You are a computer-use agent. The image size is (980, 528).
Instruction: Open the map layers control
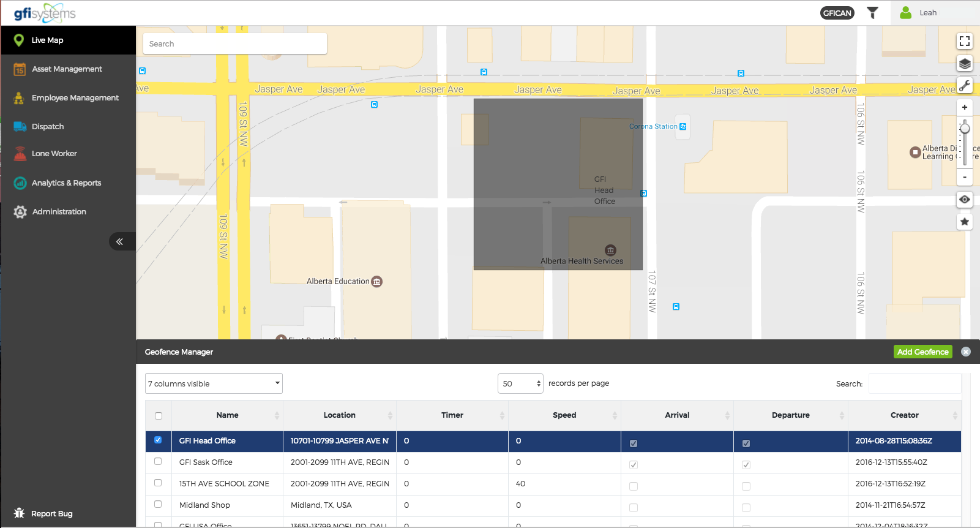[x=965, y=64]
